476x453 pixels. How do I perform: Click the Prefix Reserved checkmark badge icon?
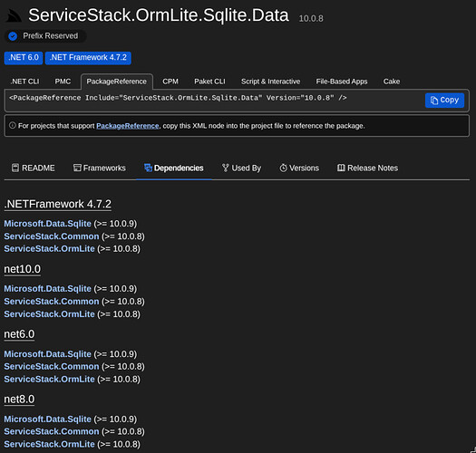point(13,36)
